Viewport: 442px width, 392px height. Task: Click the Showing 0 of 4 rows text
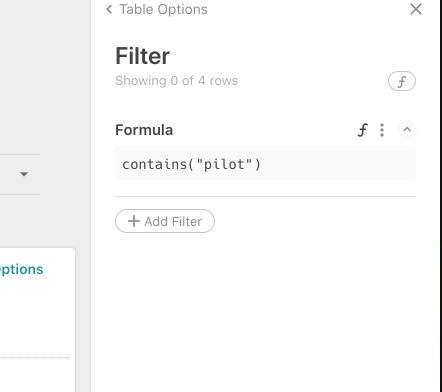(x=177, y=81)
